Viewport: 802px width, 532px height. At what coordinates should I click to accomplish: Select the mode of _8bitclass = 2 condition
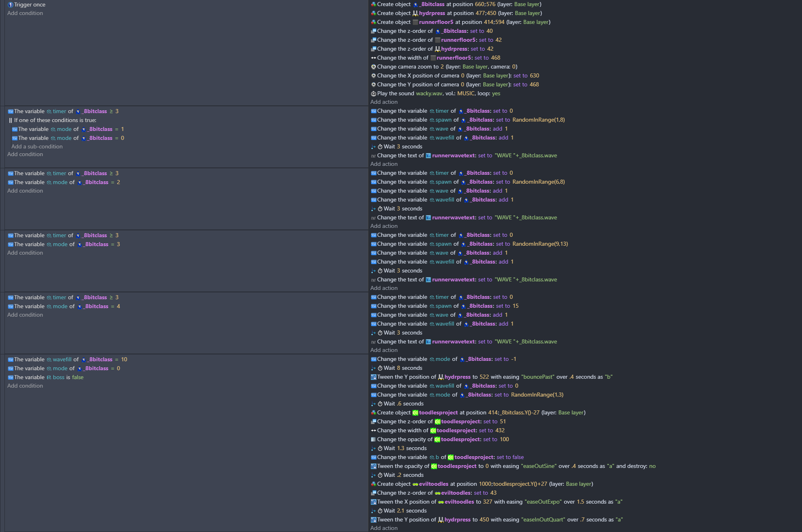tap(64, 182)
